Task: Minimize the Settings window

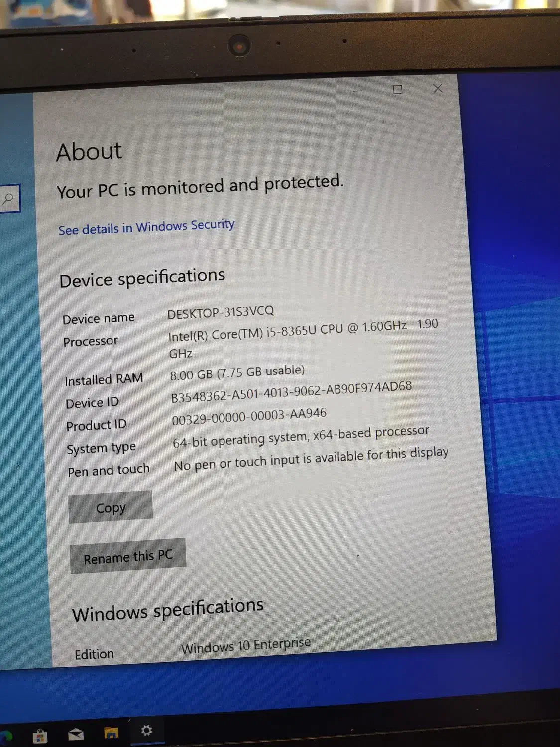Action: (x=357, y=91)
